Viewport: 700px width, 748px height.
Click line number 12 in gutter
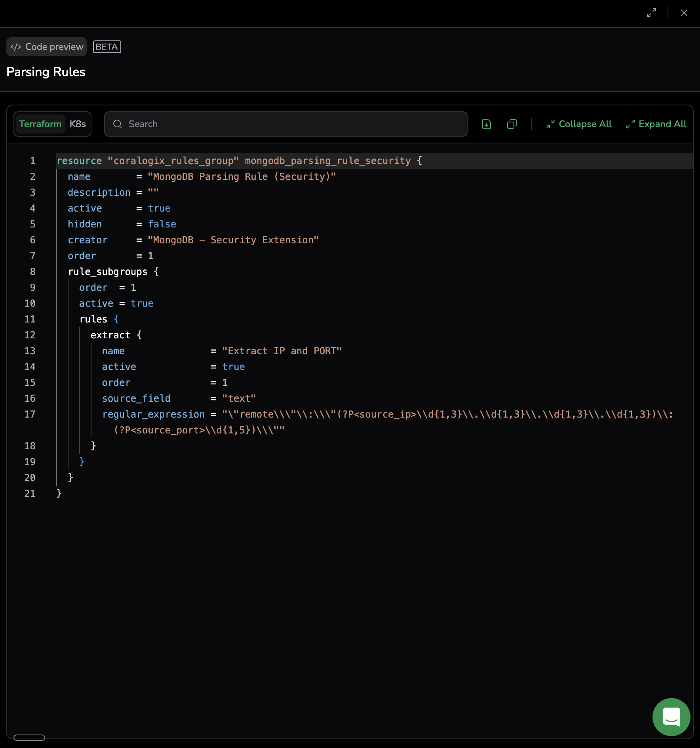30,335
